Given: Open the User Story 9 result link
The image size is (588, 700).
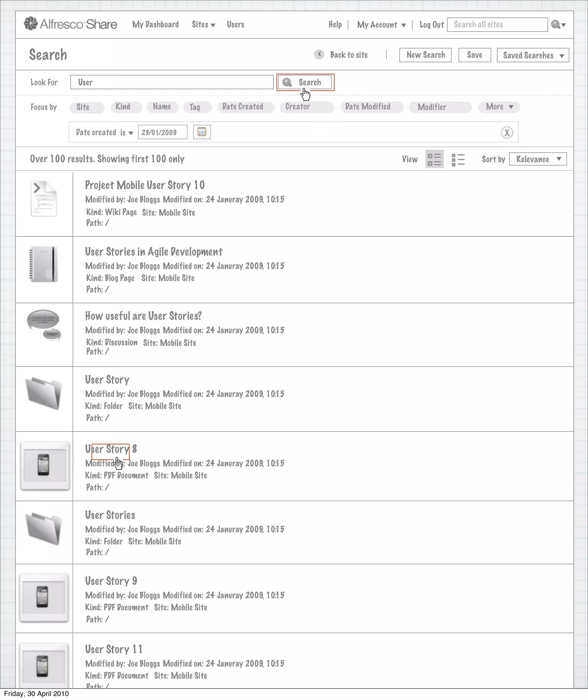Looking at the screenshot, I should click(111, 581).
